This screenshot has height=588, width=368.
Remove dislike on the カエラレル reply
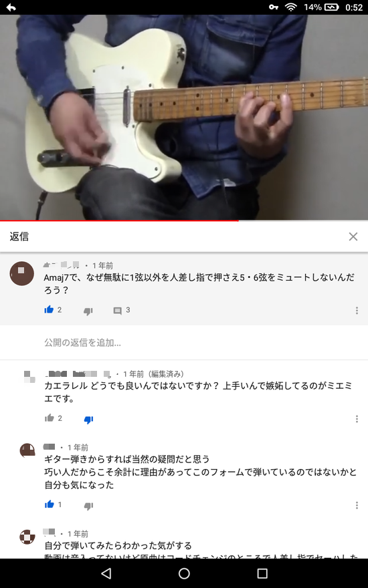click(88, 419)
